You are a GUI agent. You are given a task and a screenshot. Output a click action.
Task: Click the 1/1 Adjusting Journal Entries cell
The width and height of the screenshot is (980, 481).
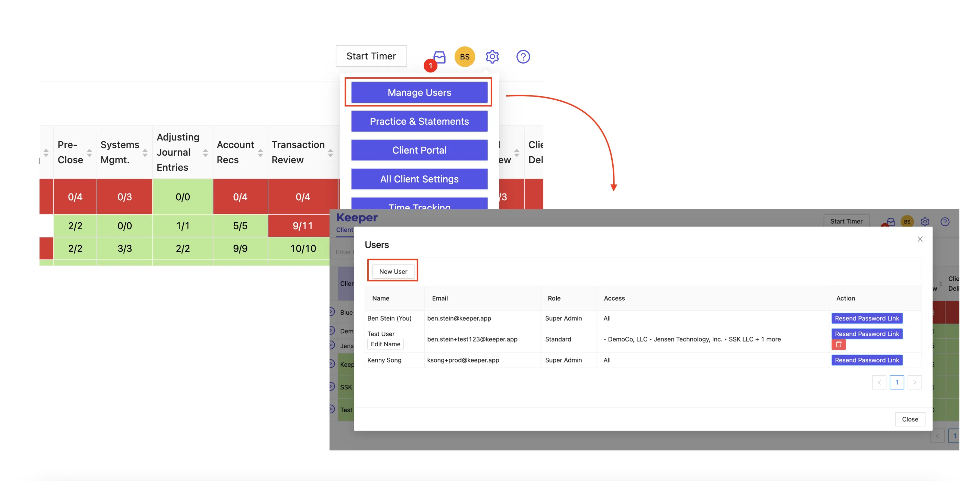[x=182, y=225]
